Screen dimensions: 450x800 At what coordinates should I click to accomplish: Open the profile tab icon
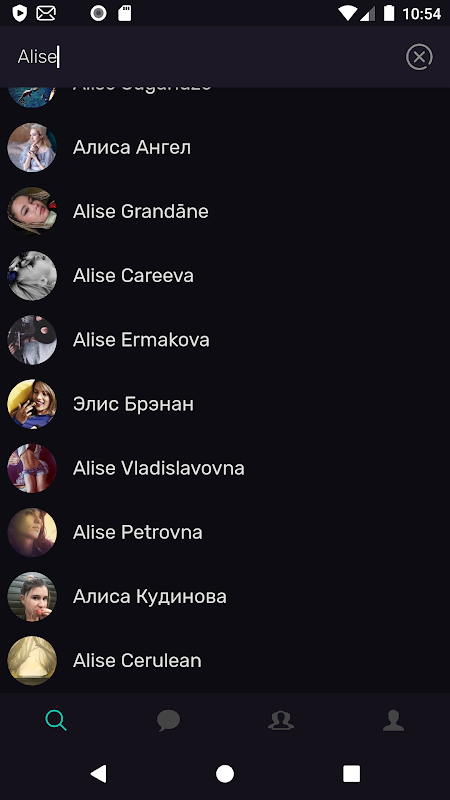click(393, 720)
